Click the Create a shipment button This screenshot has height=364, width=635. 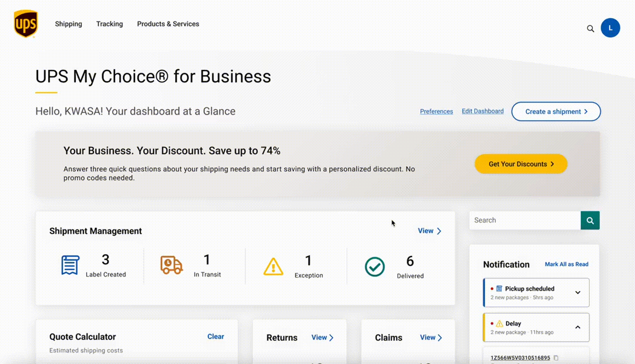coord(556,112)
